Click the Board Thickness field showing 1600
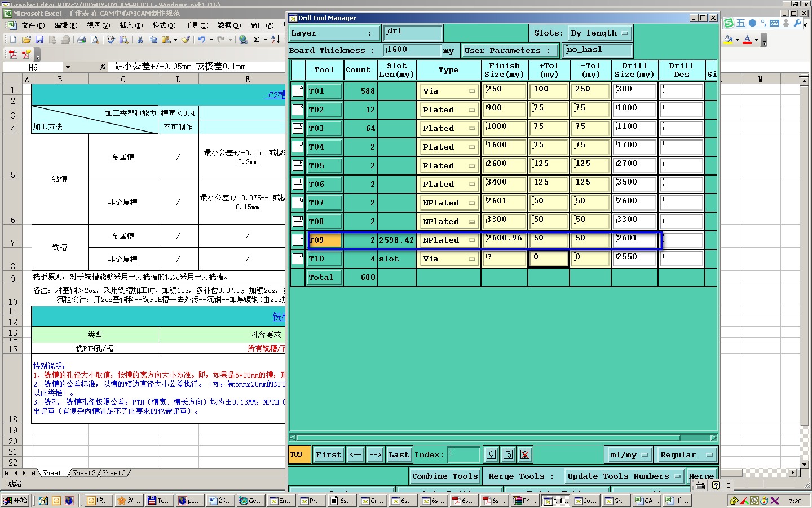The height and width of the screenshot is (508, 812). 413,50
